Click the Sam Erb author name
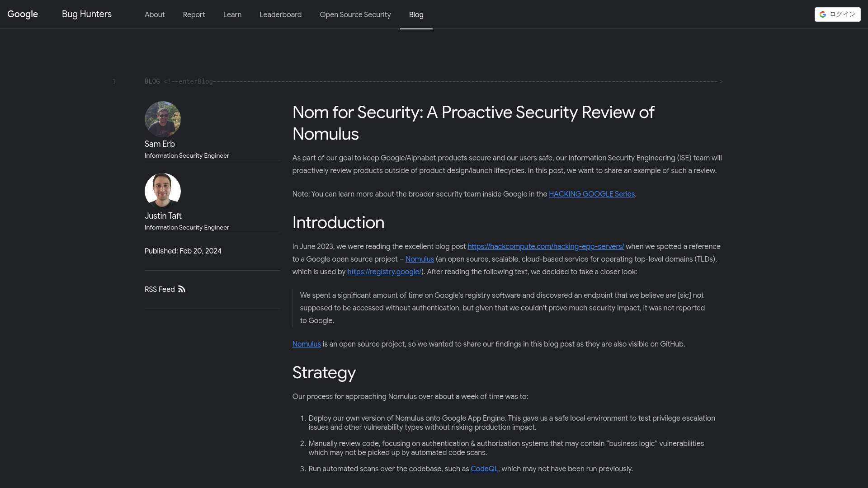Screen dimensions: 868x488 coord(160,144)
